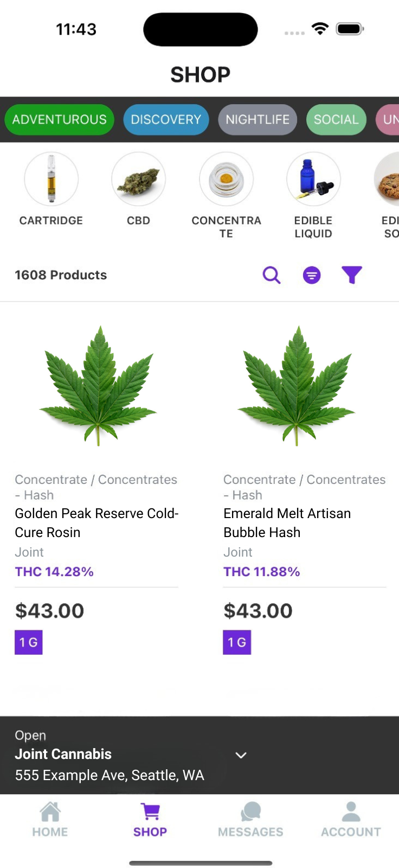Toggle the Nightlife mood filter

[258, 119]
